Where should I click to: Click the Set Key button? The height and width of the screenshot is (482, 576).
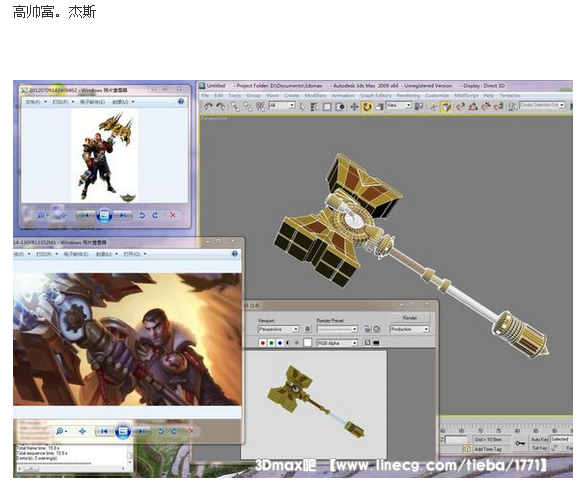coord(540,448)
